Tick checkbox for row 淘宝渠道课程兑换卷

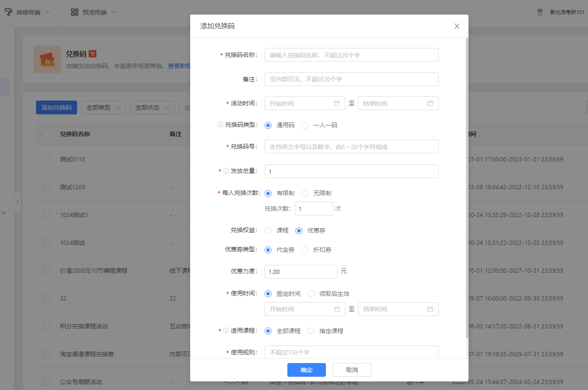coord(46,354)
